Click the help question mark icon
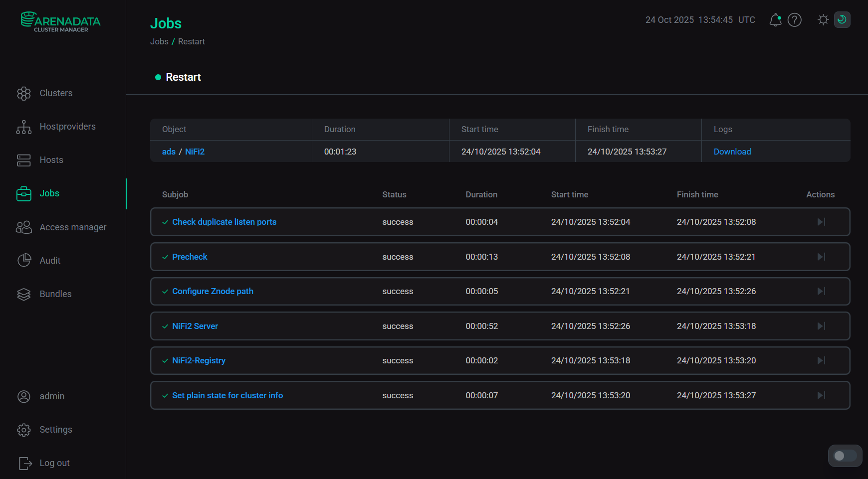The width and height of the screenshot is (868, 479). 794,20
